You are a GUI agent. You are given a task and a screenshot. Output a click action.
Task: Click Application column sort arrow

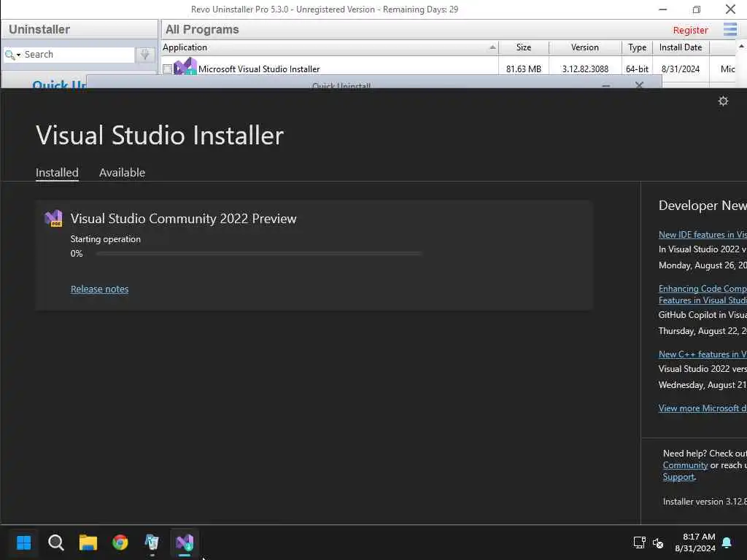(492, 47)
